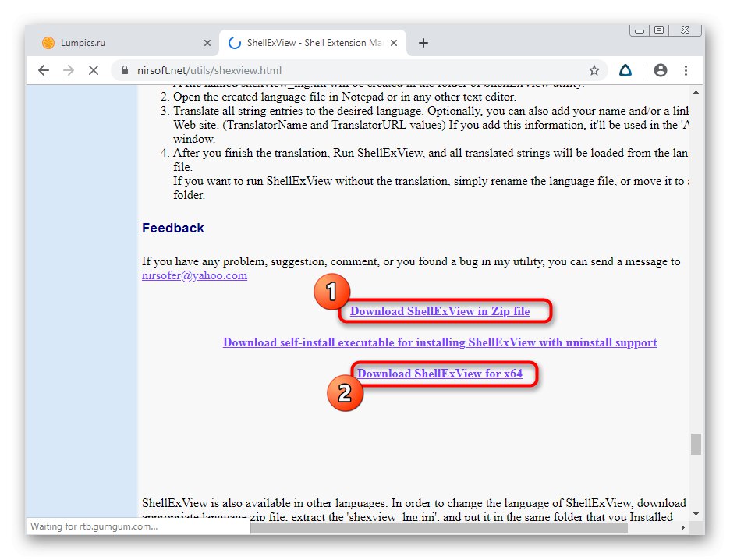Click the vertical scrollbar down arrow

coord(696,514)
